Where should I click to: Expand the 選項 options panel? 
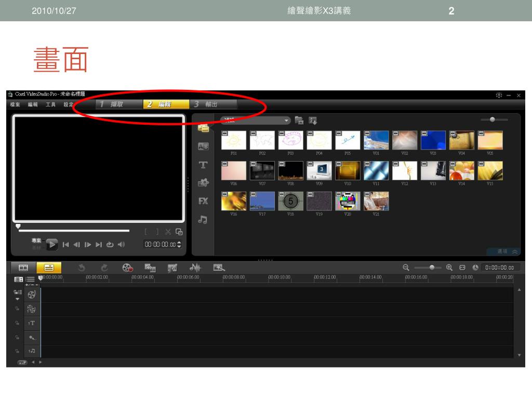(503, 251)
